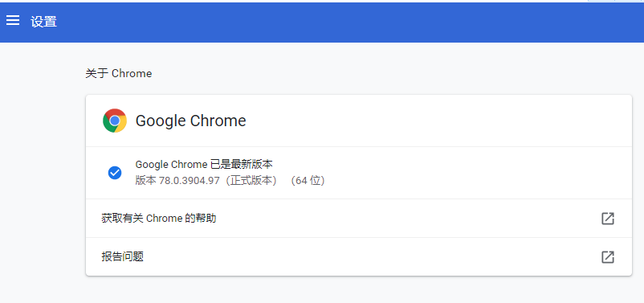
Task: Open 获取有关 Chrome 的帮助 row
Action: (359, 219)
